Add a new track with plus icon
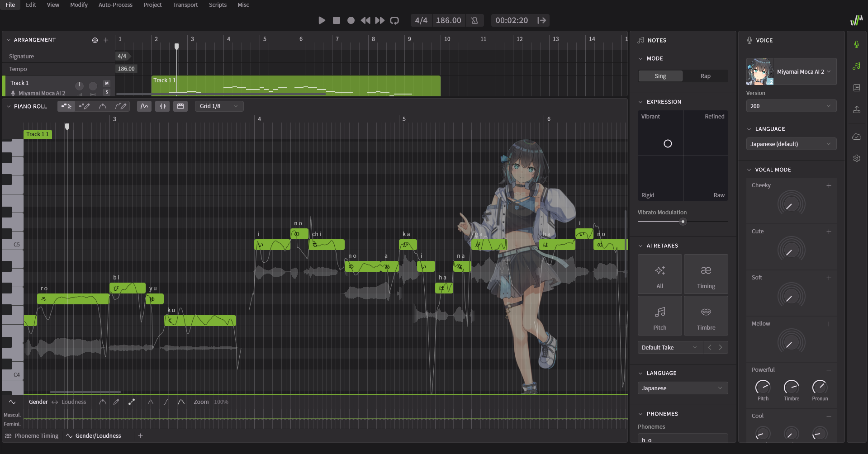Viewport: 868px width, 454px height. click(x=106, y=40)
